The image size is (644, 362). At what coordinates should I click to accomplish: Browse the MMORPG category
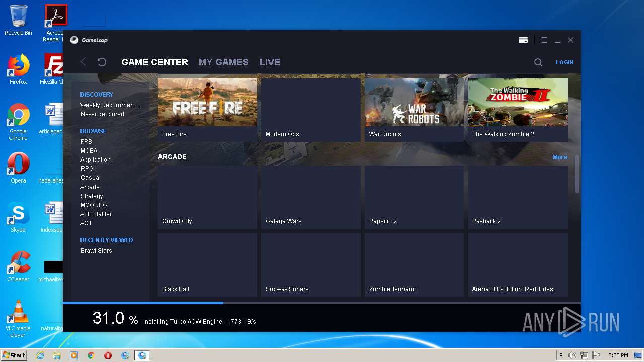pos(94,205)
